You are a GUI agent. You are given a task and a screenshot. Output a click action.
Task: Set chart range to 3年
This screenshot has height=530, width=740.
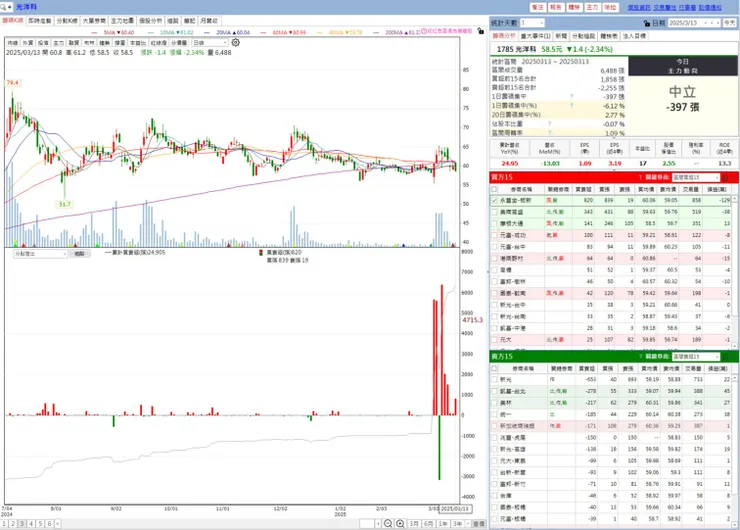pos(457,524)
